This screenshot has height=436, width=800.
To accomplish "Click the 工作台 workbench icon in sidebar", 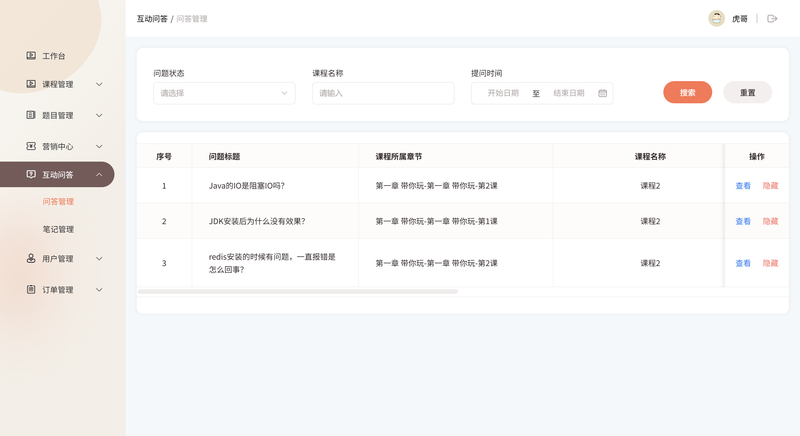I will tap(31, 56).
